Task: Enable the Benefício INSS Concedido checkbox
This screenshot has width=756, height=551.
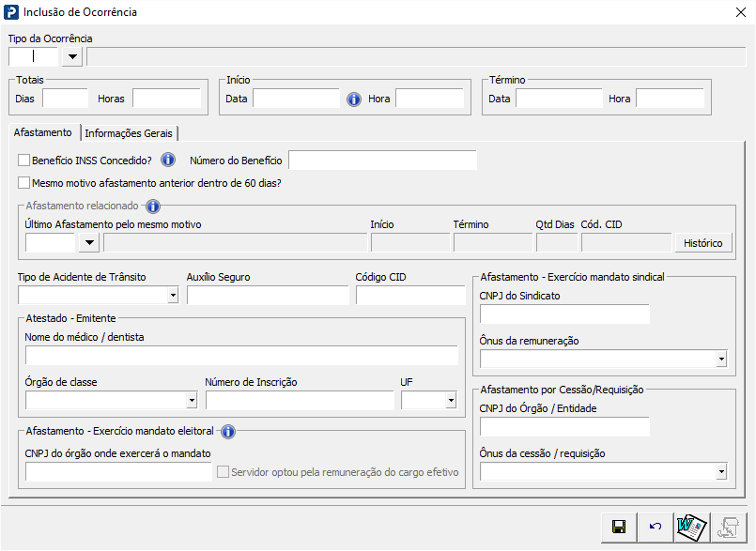Action: point(24,161)
